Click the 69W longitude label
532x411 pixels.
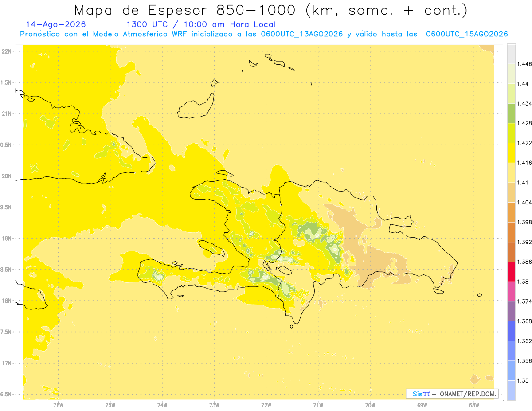[422, 405]
